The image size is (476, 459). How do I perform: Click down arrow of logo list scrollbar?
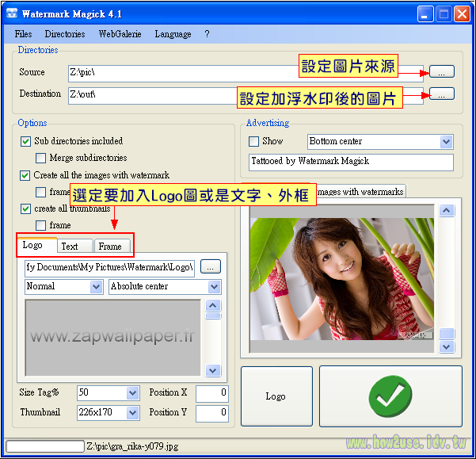213,370
